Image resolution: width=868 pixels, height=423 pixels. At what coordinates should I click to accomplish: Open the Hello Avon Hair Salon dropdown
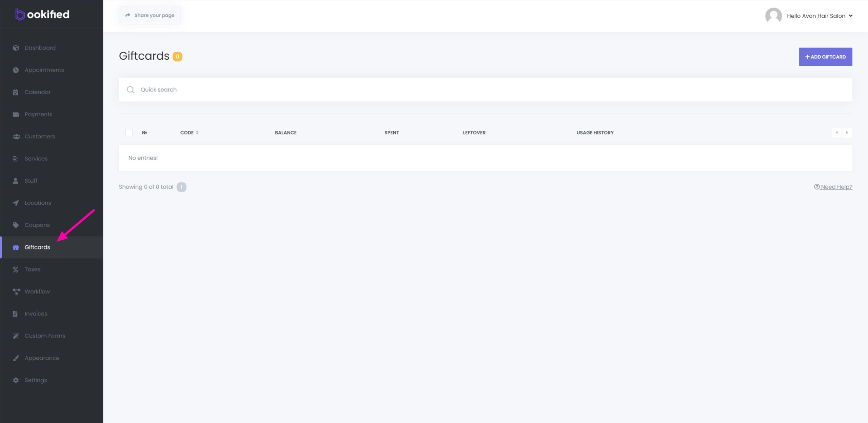click(820, 16)
